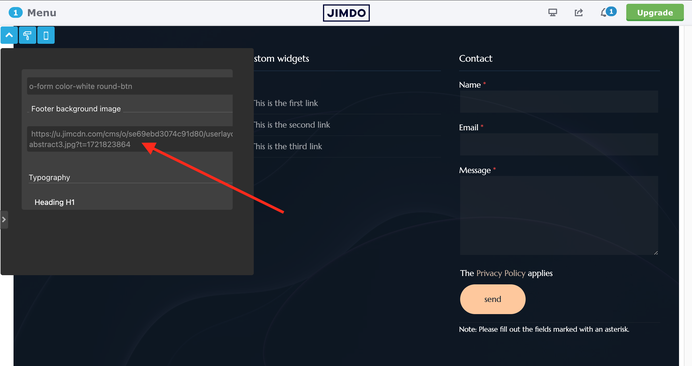Open the Jimdo Menu
692x366 pixels.
(x=33, y=13)
